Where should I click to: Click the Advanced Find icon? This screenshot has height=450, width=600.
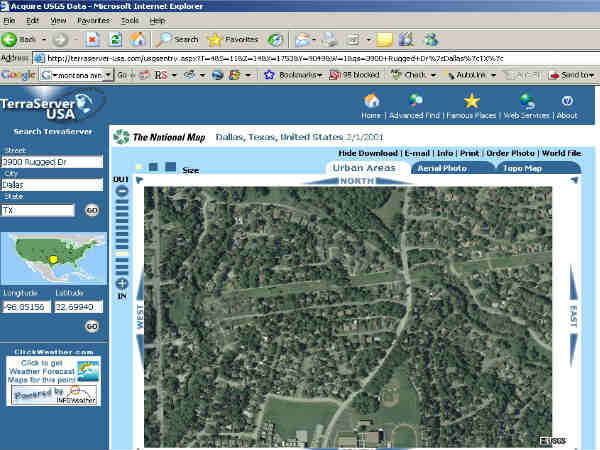click(x=417, y=100)
